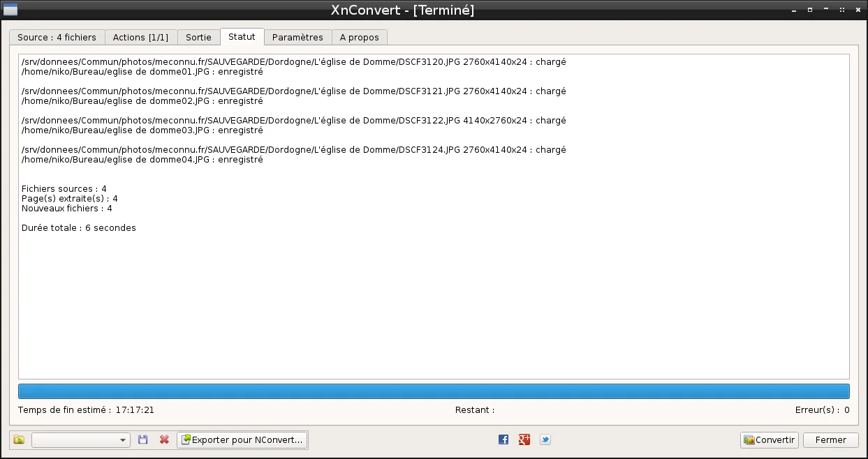Delete script with the red X icon
The width and height of the screenshot is (868, 459).
pyautogui.click(x=164, y=440)
